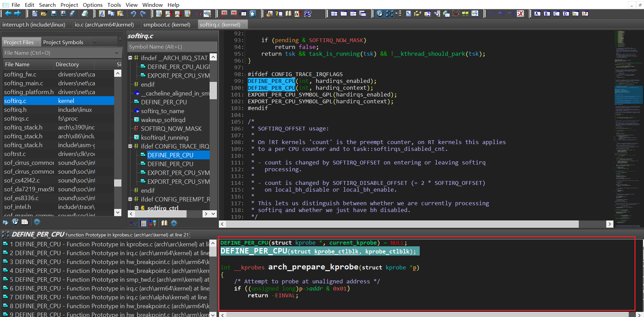Click the add-project P+ icon
The width and height of the screenshot is (644, 317).
(x=15, y=222)
